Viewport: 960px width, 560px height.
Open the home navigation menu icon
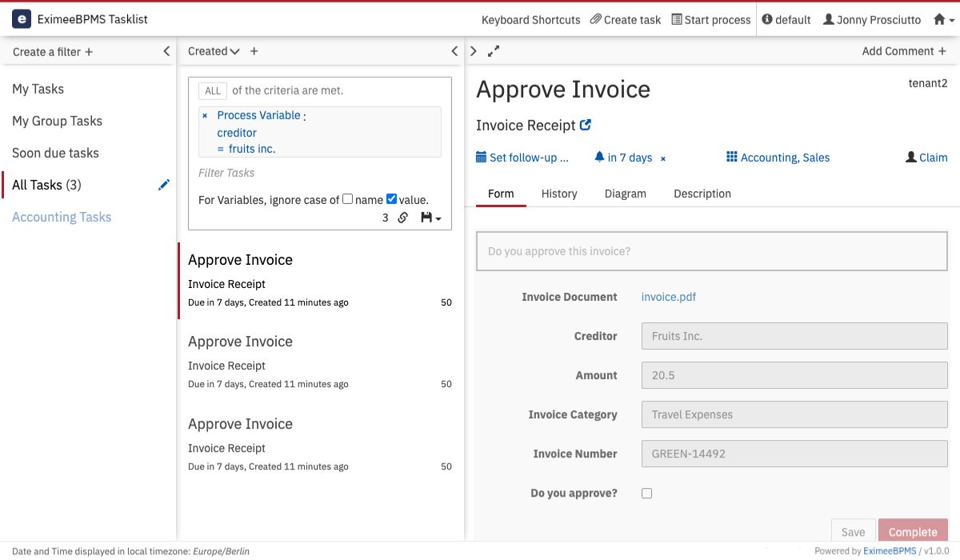click(944, 20)
